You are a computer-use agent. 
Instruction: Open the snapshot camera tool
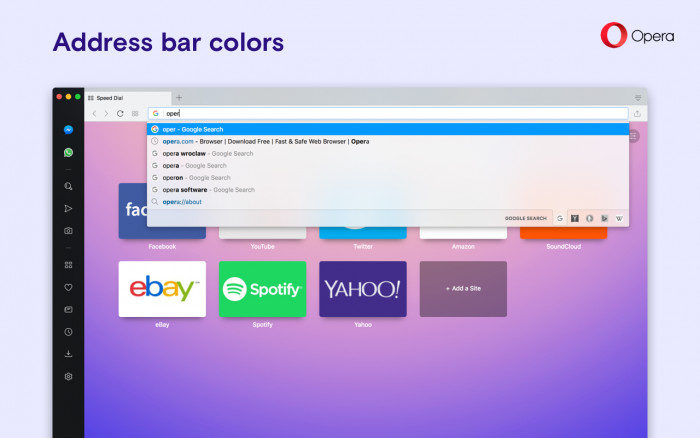click(x=68, y=231)
